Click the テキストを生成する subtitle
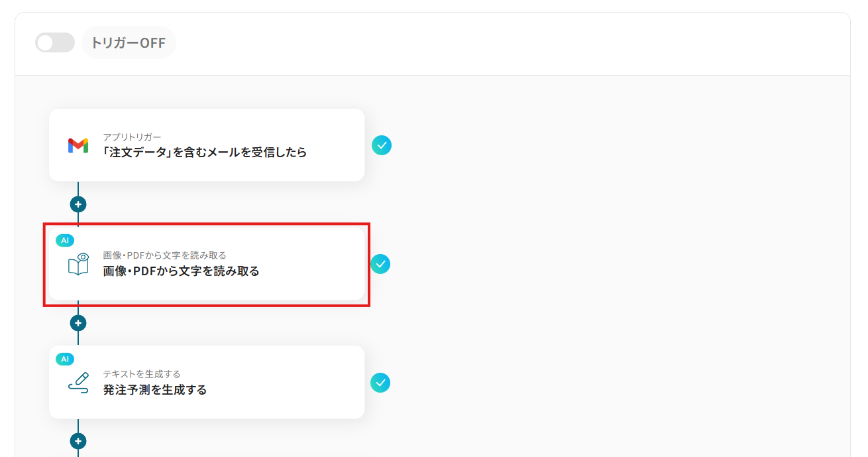The width and height of the screenshot is (868, 457). click(x=141, y=374)
